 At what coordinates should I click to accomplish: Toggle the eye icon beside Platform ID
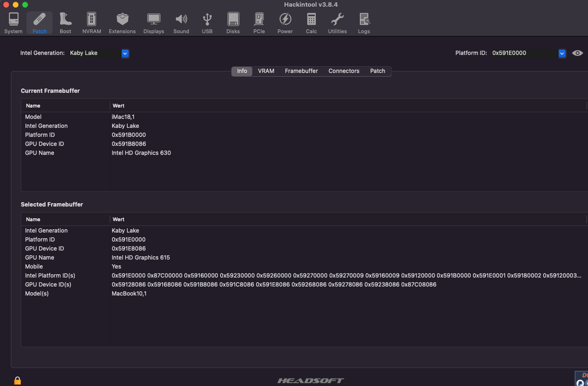coord(577,53)
